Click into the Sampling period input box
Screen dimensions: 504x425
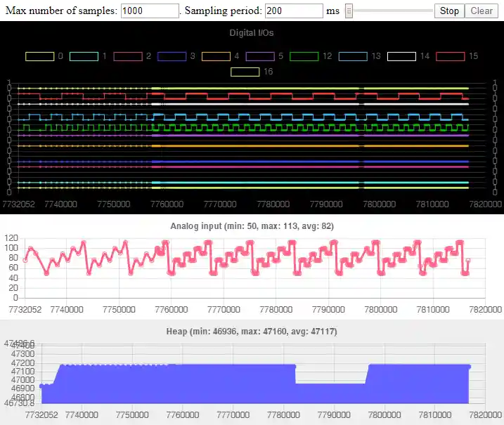(x=294, y=11)
